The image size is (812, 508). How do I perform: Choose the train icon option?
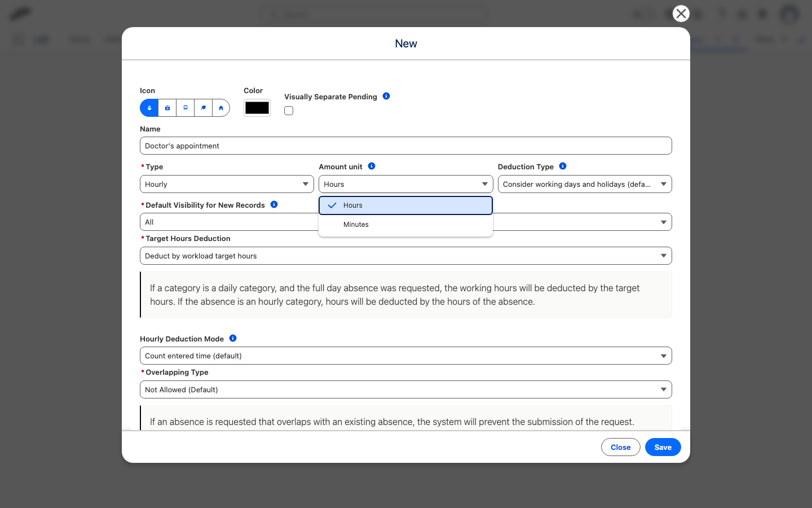point(186,108)
